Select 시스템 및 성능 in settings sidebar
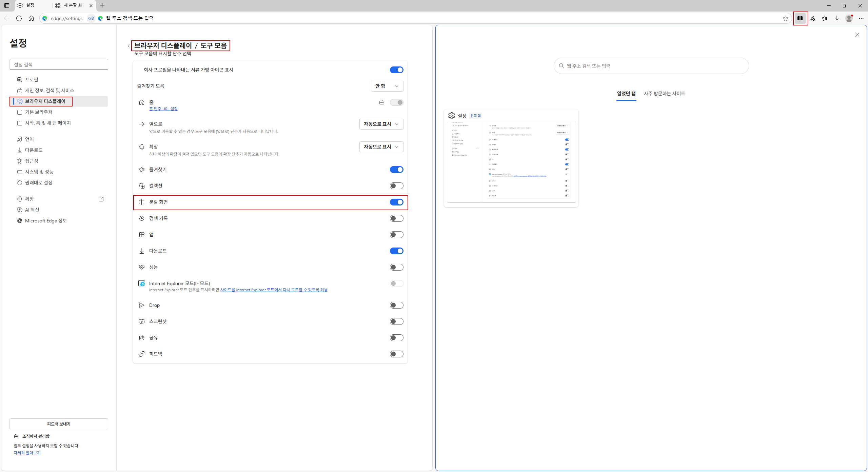The width and height of the screenshot is (868, 472). (x=39, y=172)
